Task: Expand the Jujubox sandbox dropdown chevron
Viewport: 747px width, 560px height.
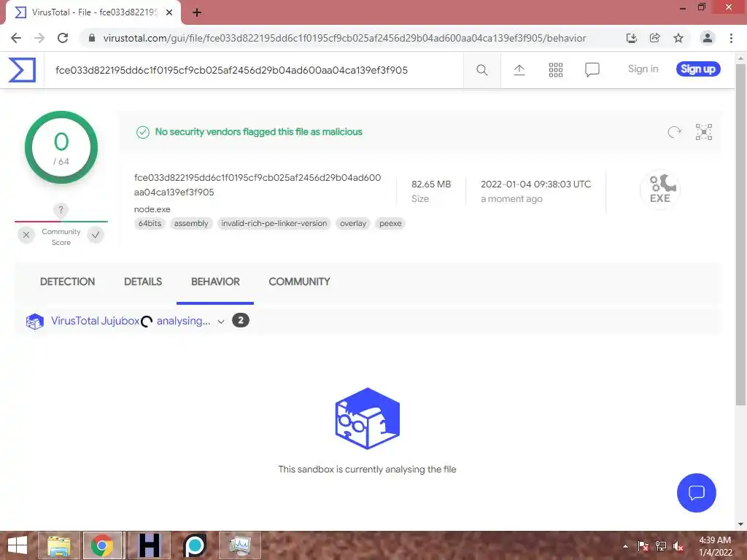Action: click(221, 322)
